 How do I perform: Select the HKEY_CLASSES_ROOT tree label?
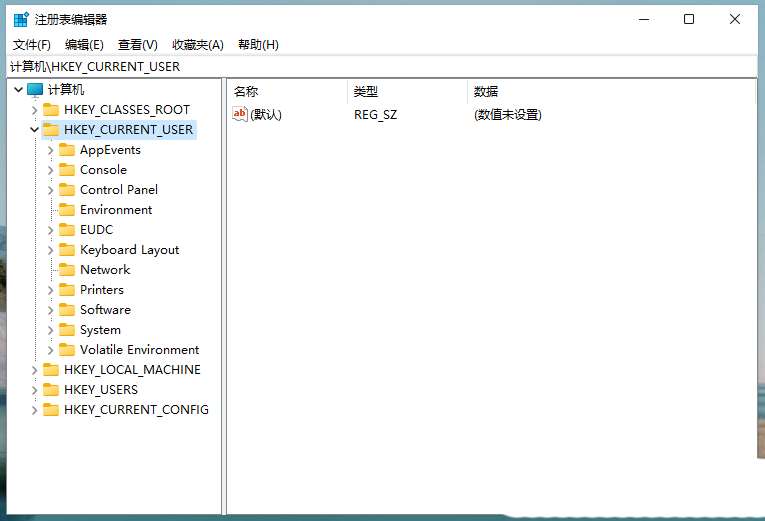coord(127,110)
